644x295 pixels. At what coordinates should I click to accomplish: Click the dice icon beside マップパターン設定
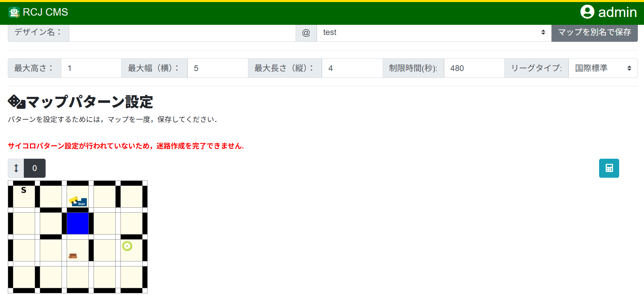coord(16,102)
